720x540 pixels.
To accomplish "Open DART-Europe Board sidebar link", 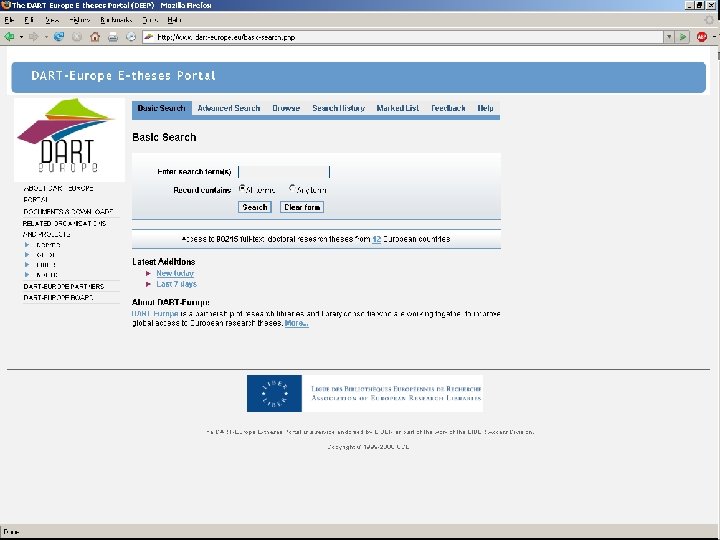I will [58, 298].
